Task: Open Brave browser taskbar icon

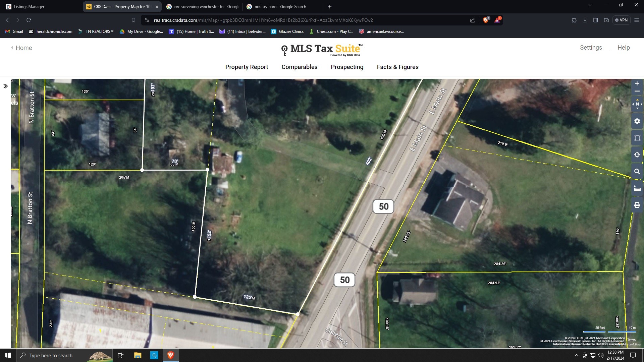Action: click(x=170, y=355)
